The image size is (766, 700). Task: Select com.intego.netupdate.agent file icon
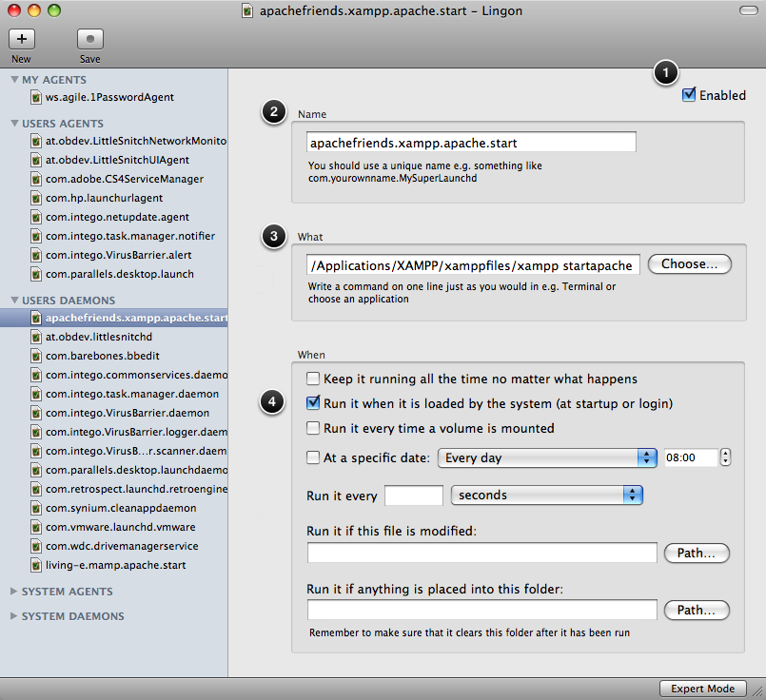tap(35, 218)
